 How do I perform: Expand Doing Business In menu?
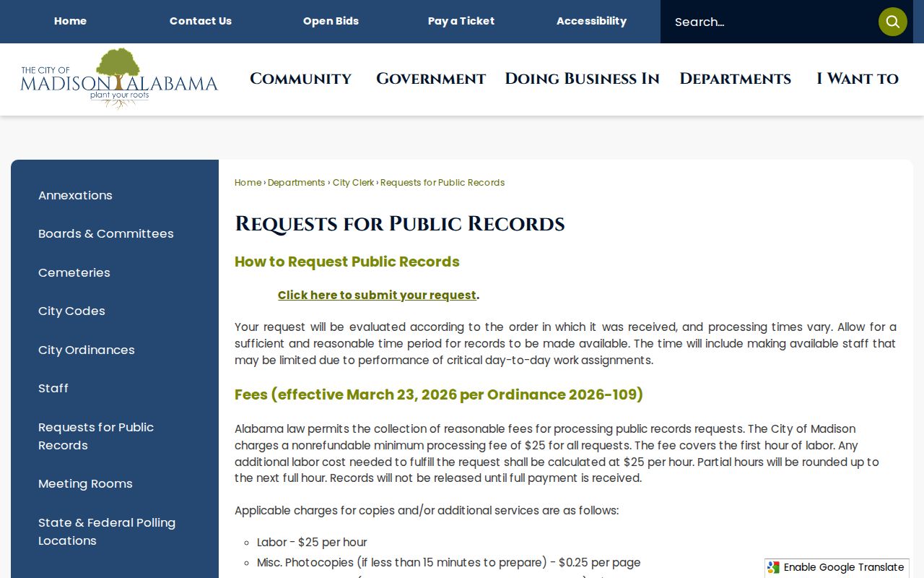click(x=582, y=79)
